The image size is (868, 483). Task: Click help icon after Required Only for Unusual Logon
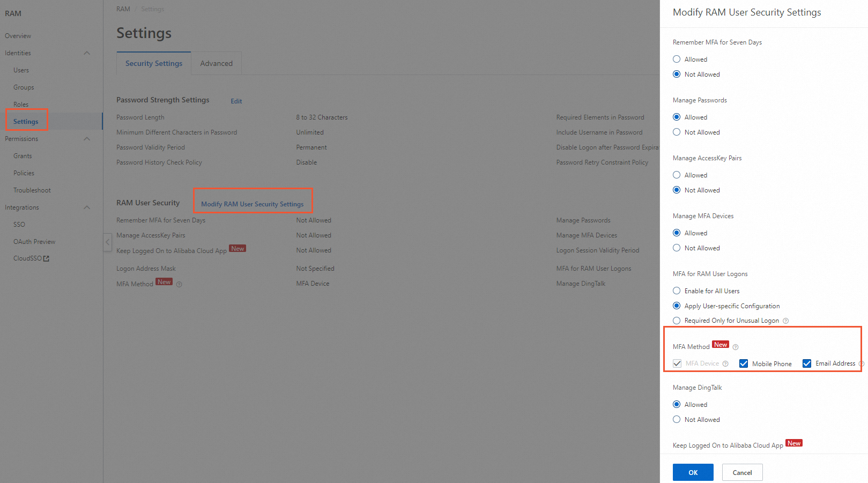786,321
